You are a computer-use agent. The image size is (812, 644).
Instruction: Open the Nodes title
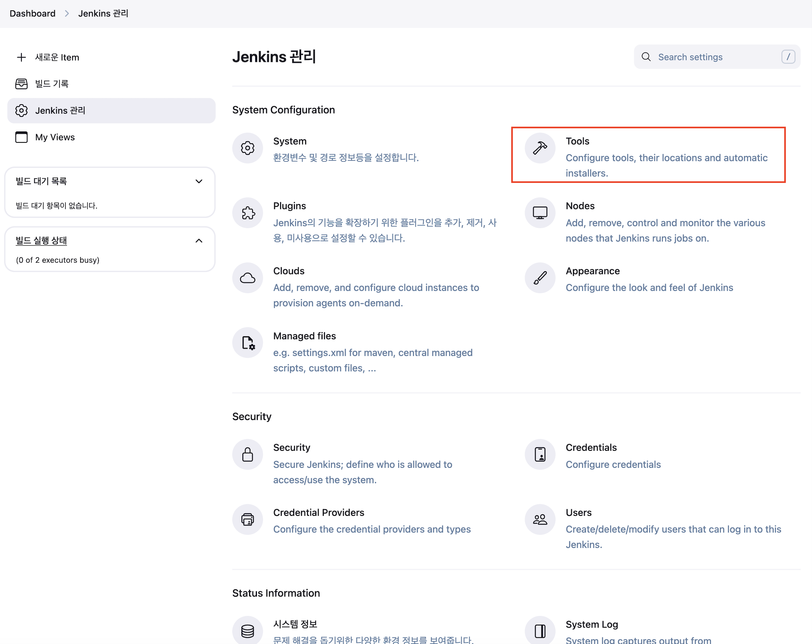[580, 206]
